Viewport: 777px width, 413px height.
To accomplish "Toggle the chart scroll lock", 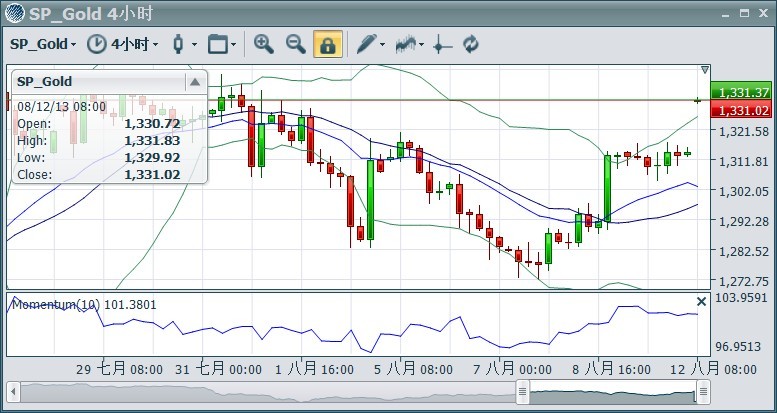I will tap(328, 44).
